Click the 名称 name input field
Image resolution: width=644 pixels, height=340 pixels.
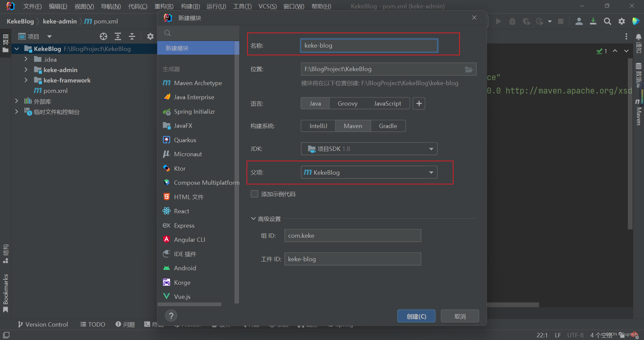[369, 46]
